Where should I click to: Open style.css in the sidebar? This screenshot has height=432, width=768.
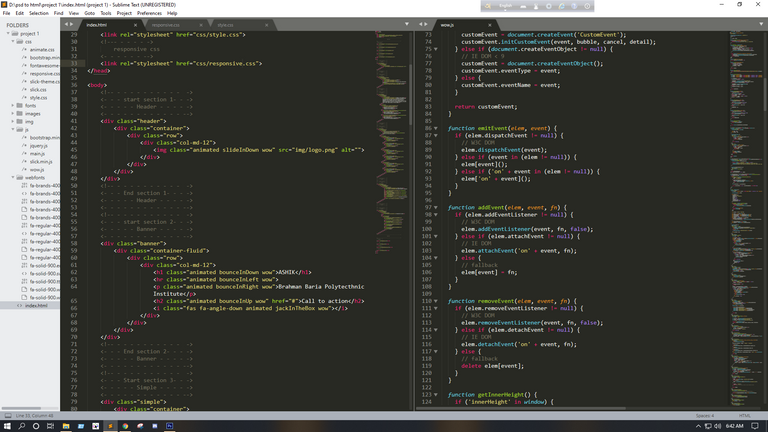(38, 97)
